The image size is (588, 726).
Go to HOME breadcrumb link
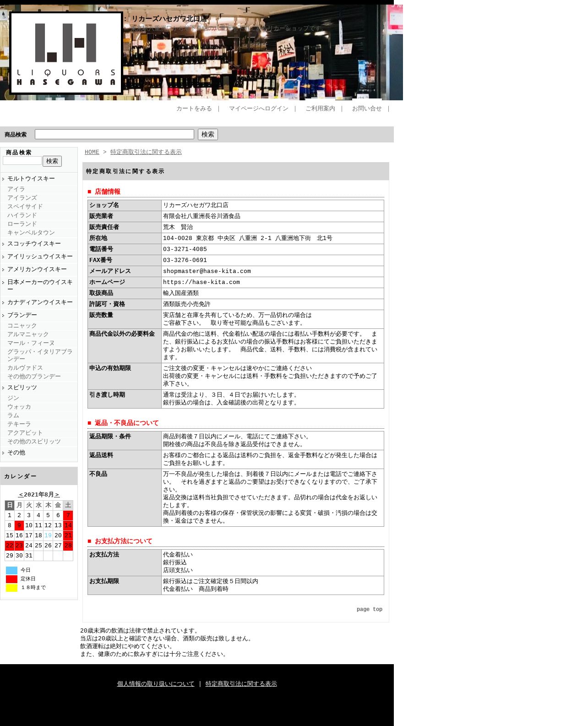pyautogui.click(x=92, y=152)
